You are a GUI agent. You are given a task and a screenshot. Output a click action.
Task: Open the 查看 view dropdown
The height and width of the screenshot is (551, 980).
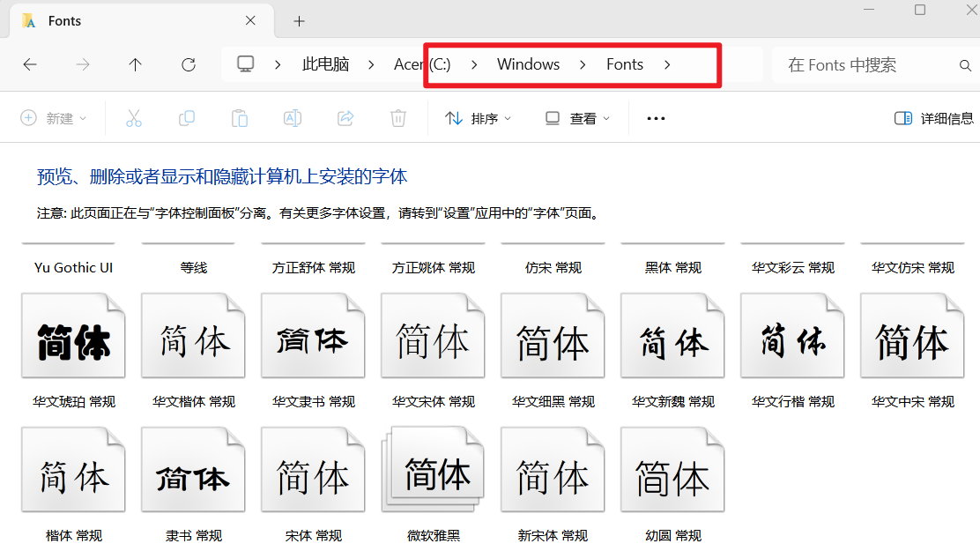tap(577, 118)
